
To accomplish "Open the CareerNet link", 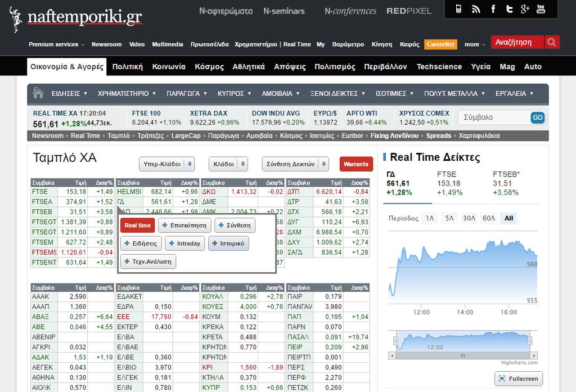I will click(440, 44).
